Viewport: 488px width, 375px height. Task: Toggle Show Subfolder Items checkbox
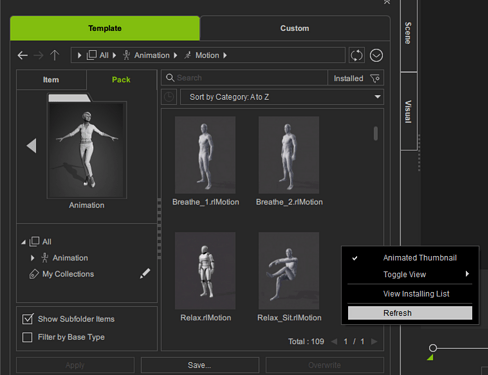click(27, 319)
